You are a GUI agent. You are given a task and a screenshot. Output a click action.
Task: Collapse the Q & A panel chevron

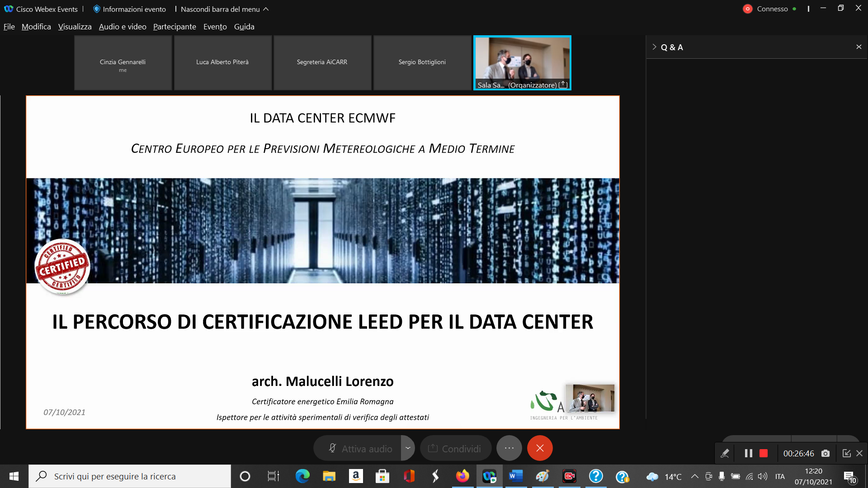click(654, 47)
